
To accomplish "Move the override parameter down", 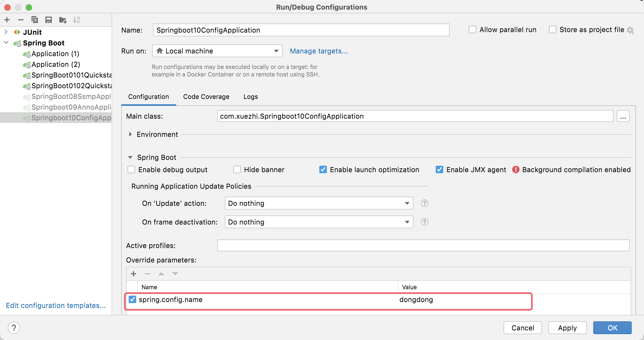I will pyautogui.click(x=175, y=273).
